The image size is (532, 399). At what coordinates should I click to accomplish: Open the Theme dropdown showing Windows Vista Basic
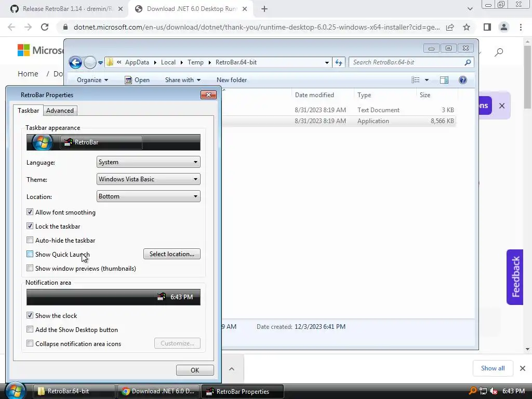[148, 179]
